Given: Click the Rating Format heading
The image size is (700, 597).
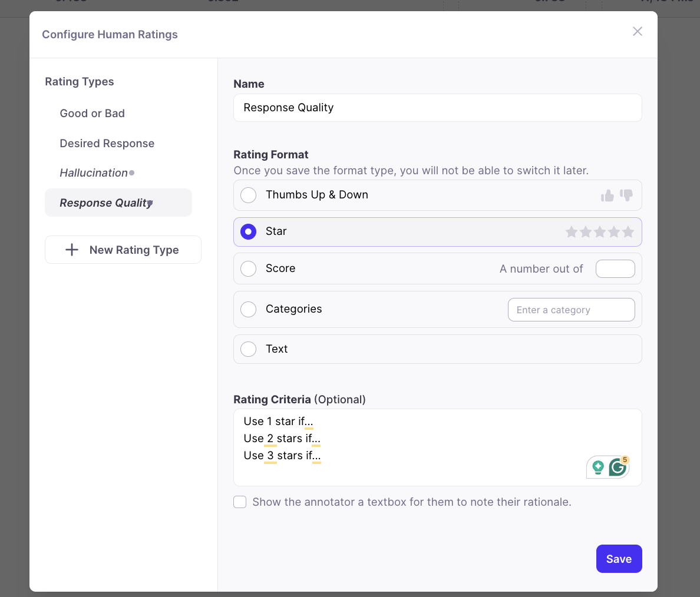Looking at the screenshot, I should (x=271, y=154).
